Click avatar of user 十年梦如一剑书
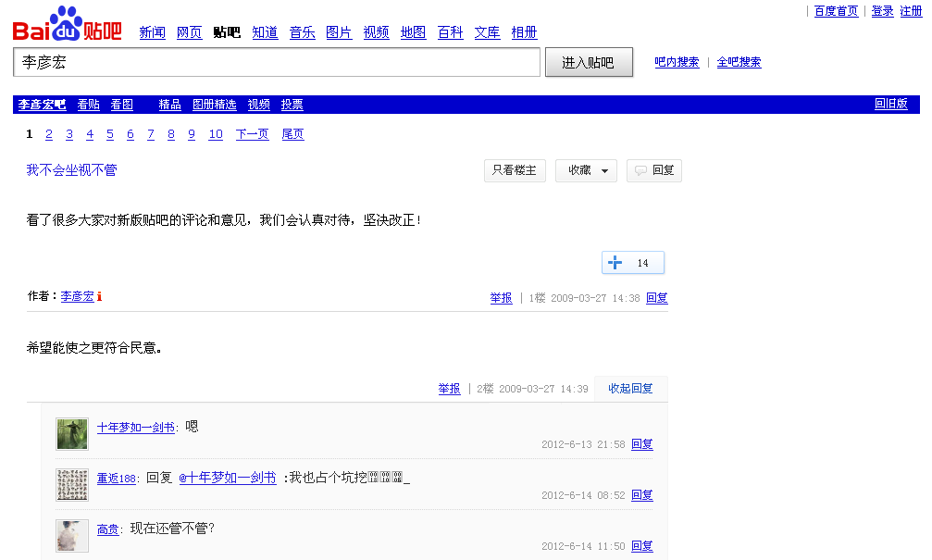Image resolution: width=932 pixels, height=560 pixels. point(72,434)
